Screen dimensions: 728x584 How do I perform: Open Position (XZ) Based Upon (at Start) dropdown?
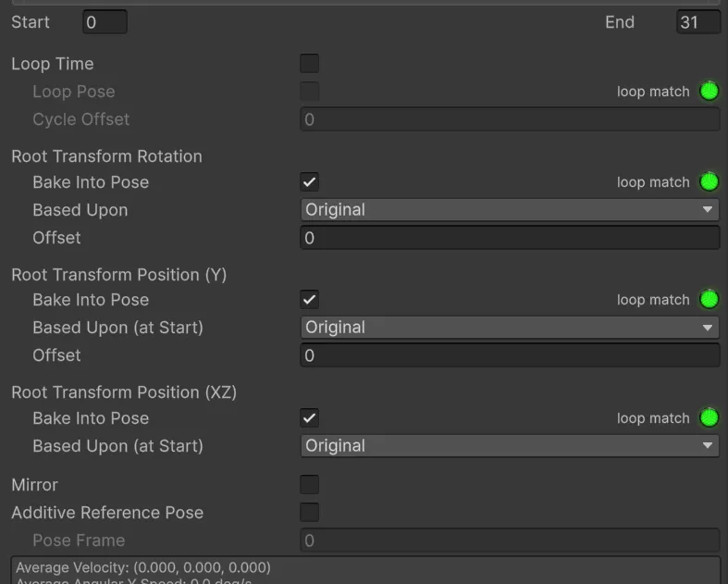click(x=510, y=445)
